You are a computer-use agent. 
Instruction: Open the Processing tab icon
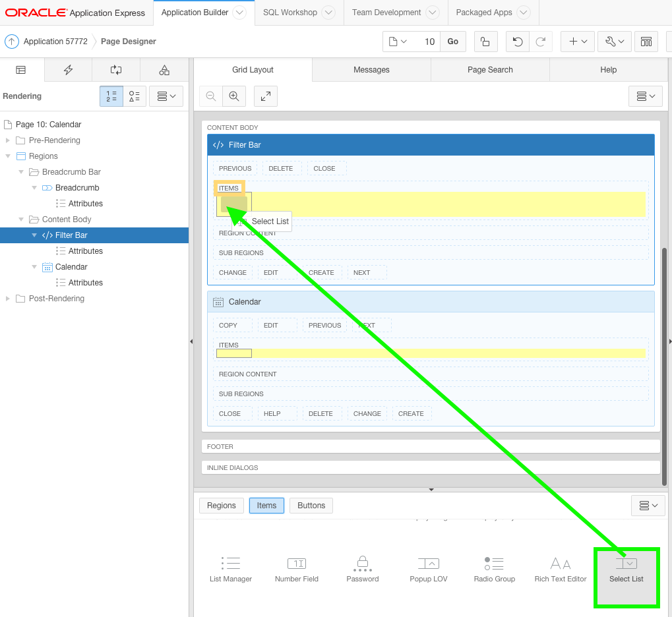[116, 70]
